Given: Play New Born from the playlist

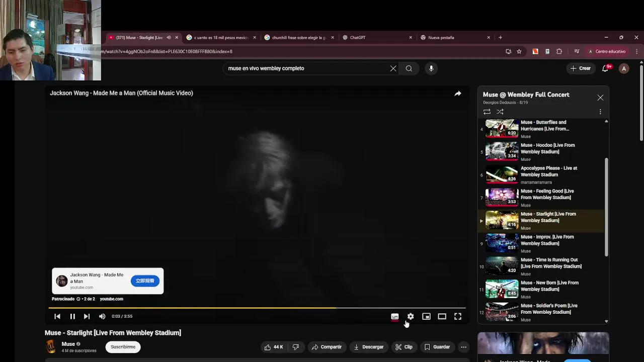Looking at the screenshot, I should (x=541, y=290).
